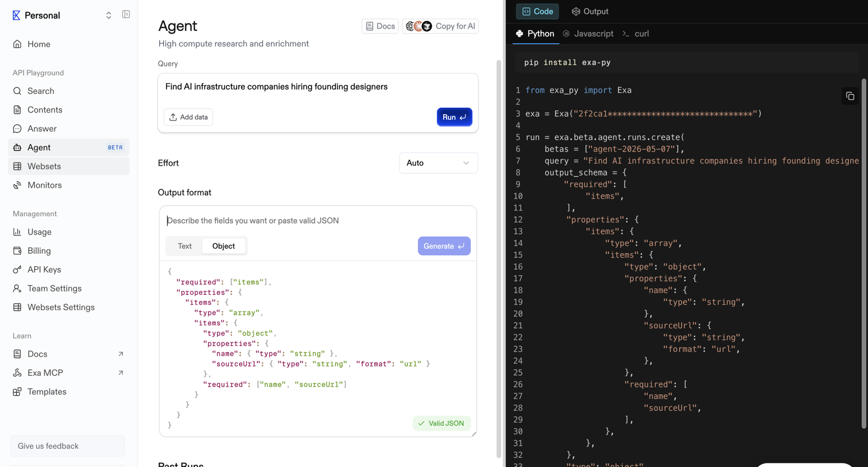Viewport: 868px width, 467px height.
Task: Click the Home house icon
Action: (17, 44)
